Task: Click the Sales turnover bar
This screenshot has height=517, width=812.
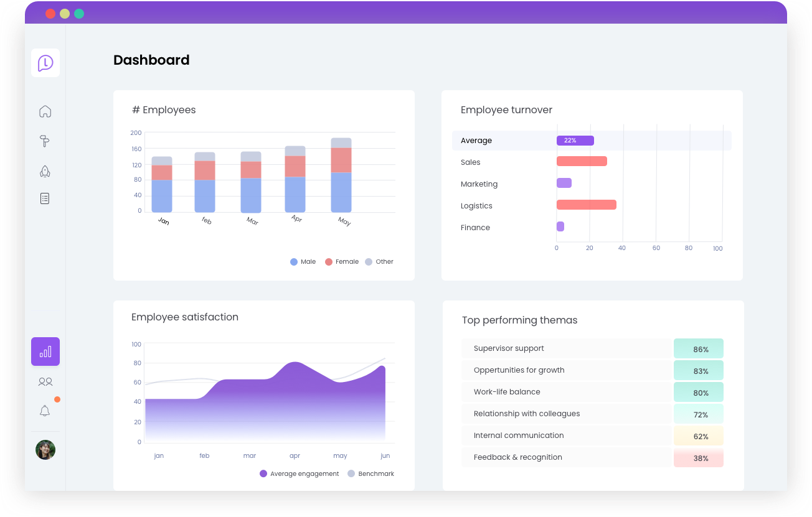Action: pyautogui.click(x=582, y=161)
